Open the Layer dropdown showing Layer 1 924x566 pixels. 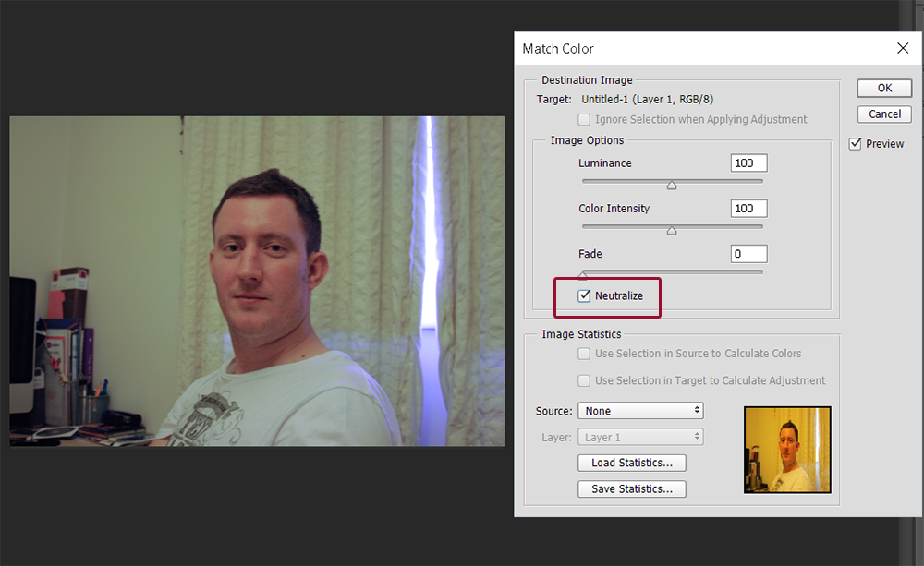point(640,437)
